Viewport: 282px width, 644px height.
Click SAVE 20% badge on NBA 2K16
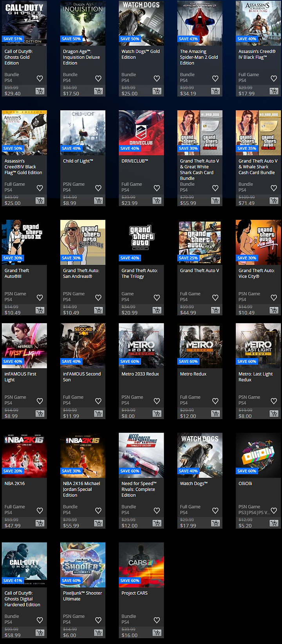point(13,471)
